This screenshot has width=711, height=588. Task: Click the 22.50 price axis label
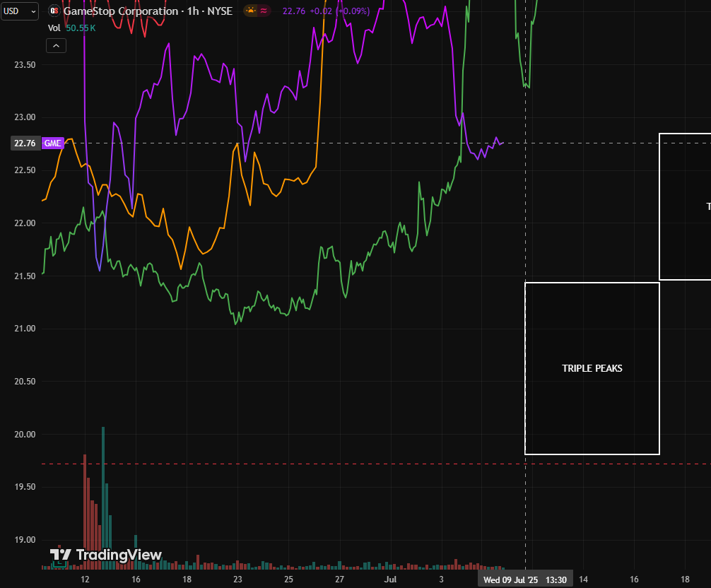25,170
